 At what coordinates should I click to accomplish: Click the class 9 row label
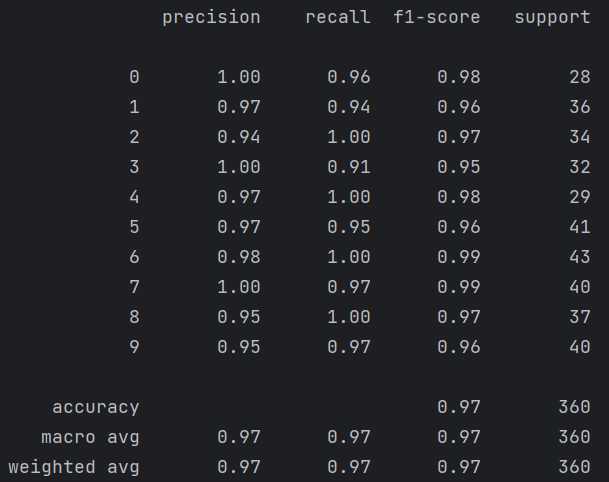(134, 347)
